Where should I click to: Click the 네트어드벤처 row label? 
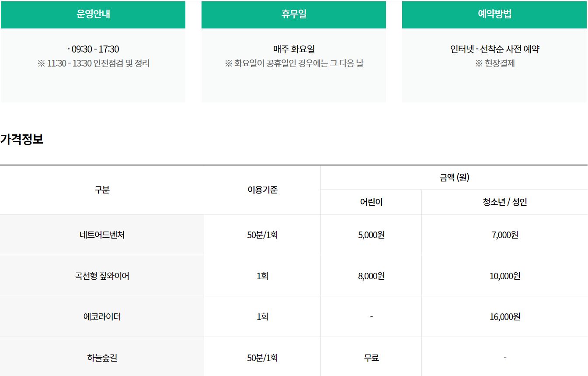(x=102, y=235)
